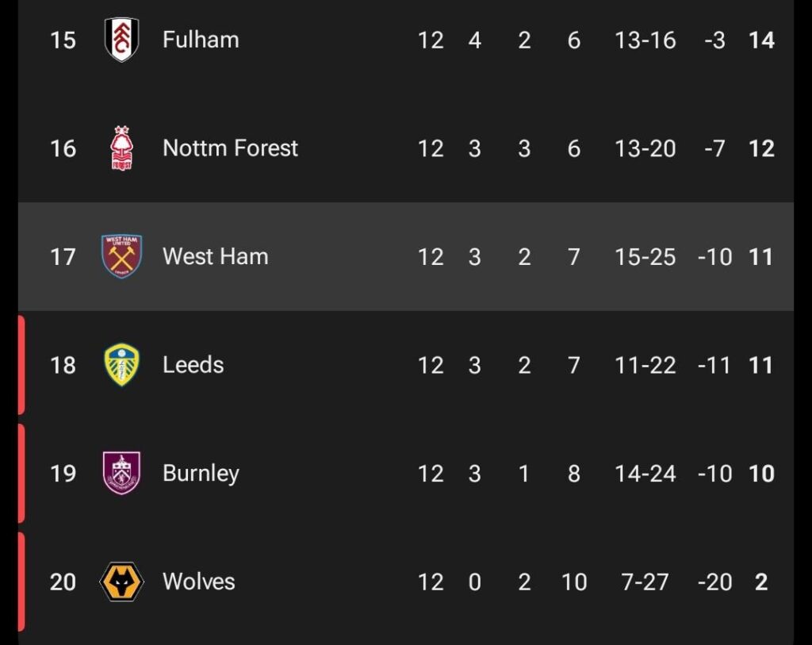Image resolution: width=812 pixels, height=645 pixels.
Task: Click position number 15 next to Fulham
Action: click(x=61, y=40)
